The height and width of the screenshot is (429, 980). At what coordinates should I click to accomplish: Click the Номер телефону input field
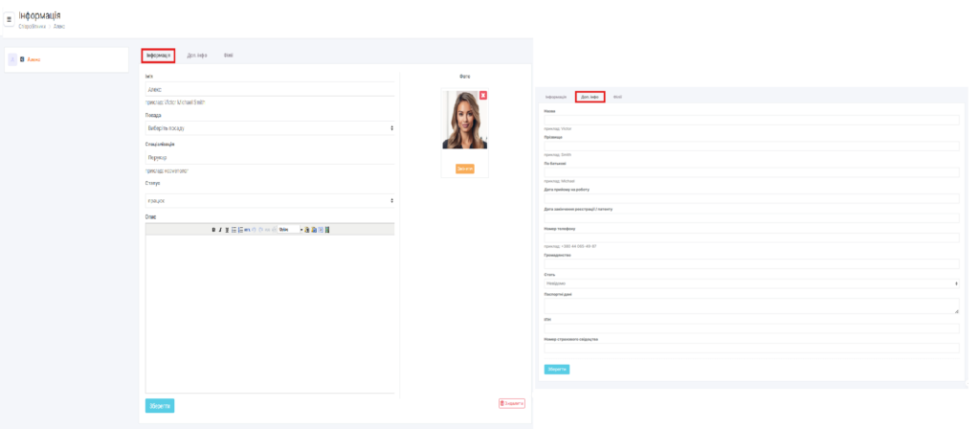click(x=750, y=237)
